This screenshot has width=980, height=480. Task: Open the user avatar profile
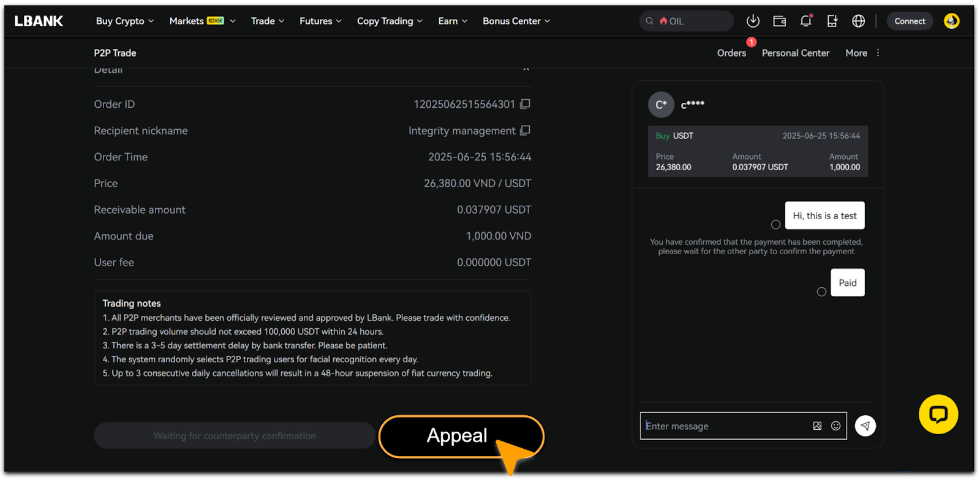point(951,21)
